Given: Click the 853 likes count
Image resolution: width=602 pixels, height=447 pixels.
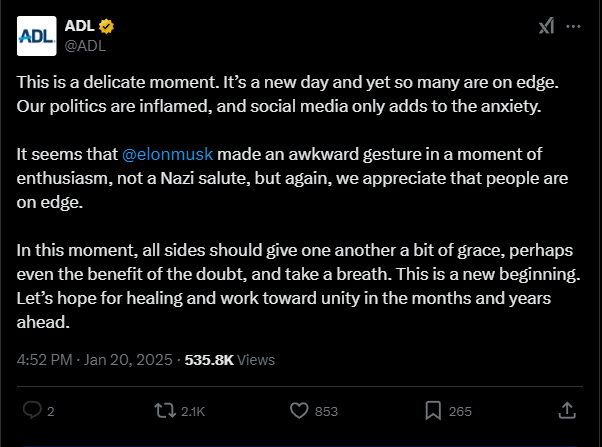Looking at the screenshot, I should (x=326, y=411).
